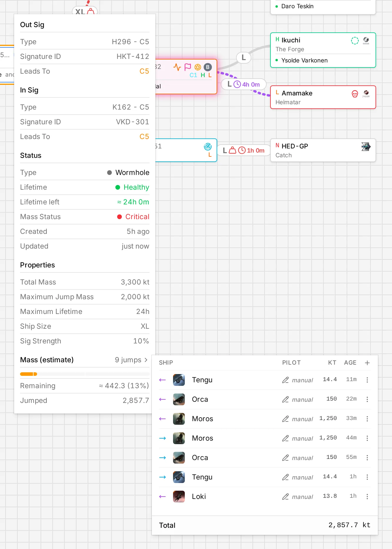Click the orange mass estimate progress bar
The height and width of the screenshot is (549, 392).
point(29,374)
